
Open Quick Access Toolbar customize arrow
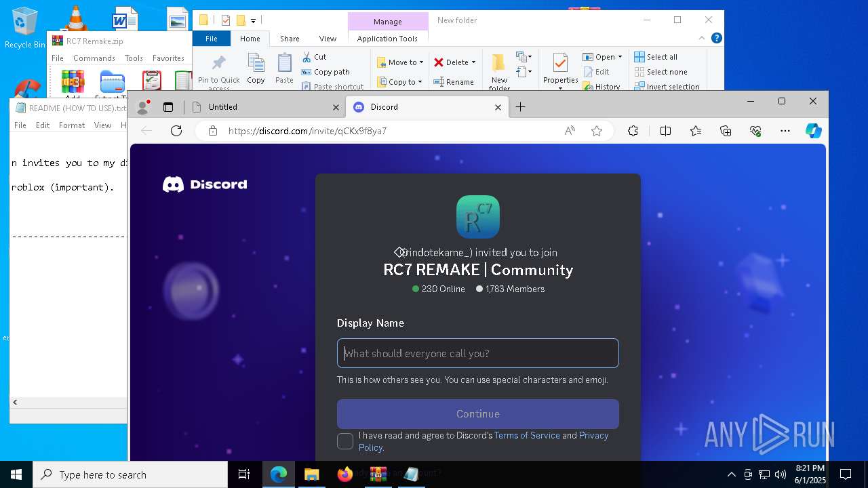tap(253, 21)
